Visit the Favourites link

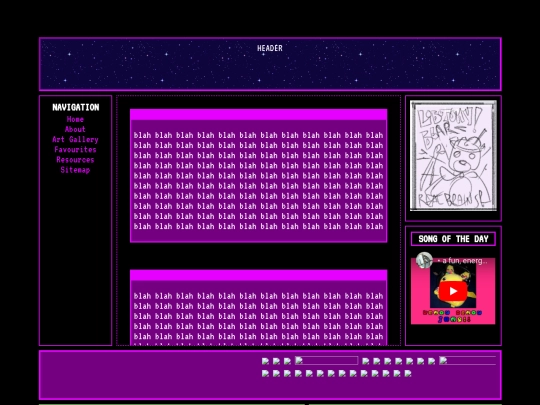tap(75, 149)
